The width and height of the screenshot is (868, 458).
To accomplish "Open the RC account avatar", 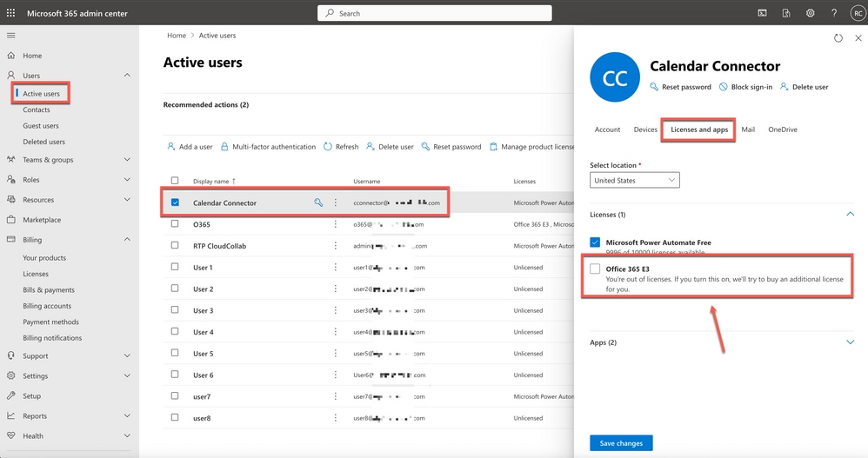I will 858,13.
